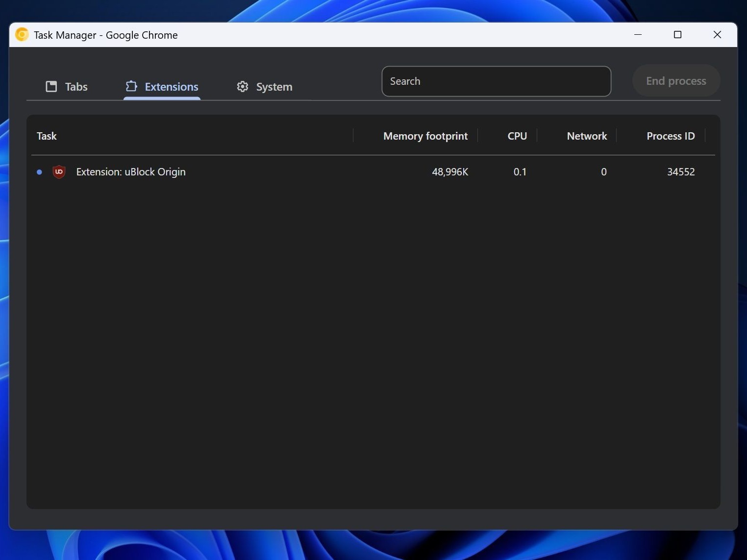This screenshot has height=560, width=747.
Task: Click the End process button
Action: tap(676, 81)
